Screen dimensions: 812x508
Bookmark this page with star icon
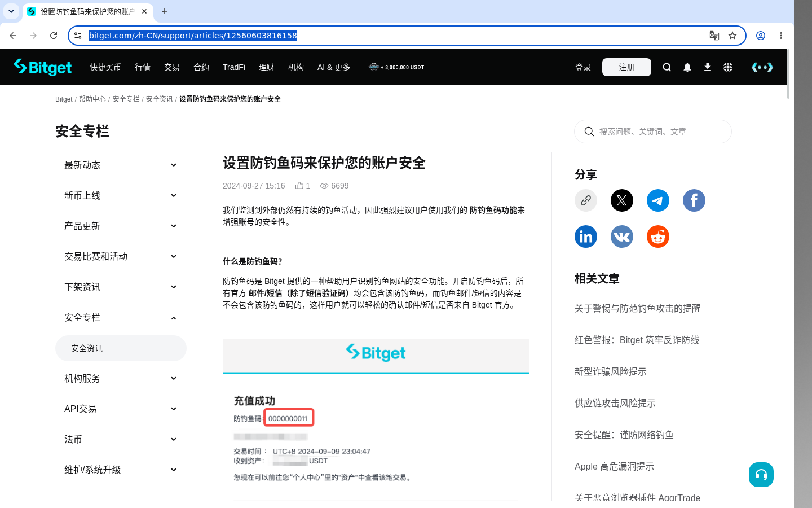pyautogui.click(x=732, y=36)
